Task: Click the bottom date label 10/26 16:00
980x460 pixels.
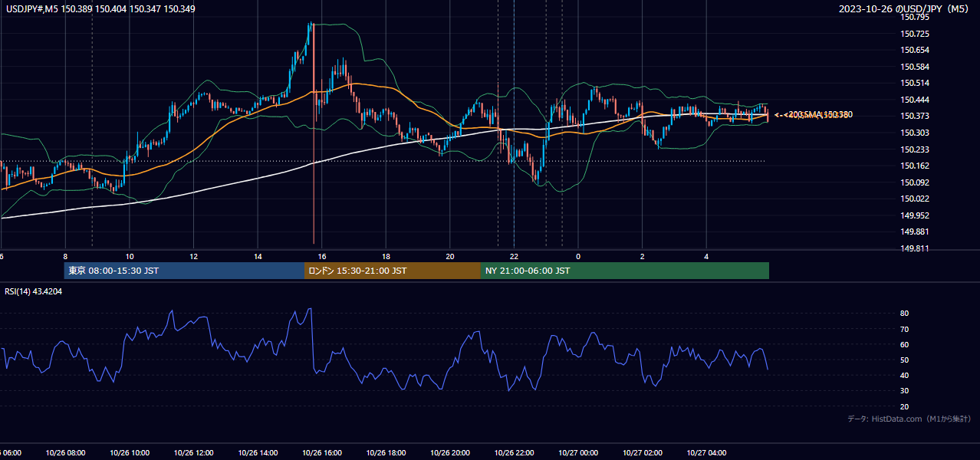Action: pos(321,453)
